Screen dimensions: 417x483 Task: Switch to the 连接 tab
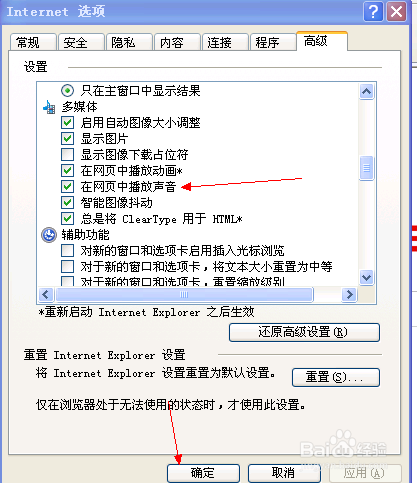225,43
